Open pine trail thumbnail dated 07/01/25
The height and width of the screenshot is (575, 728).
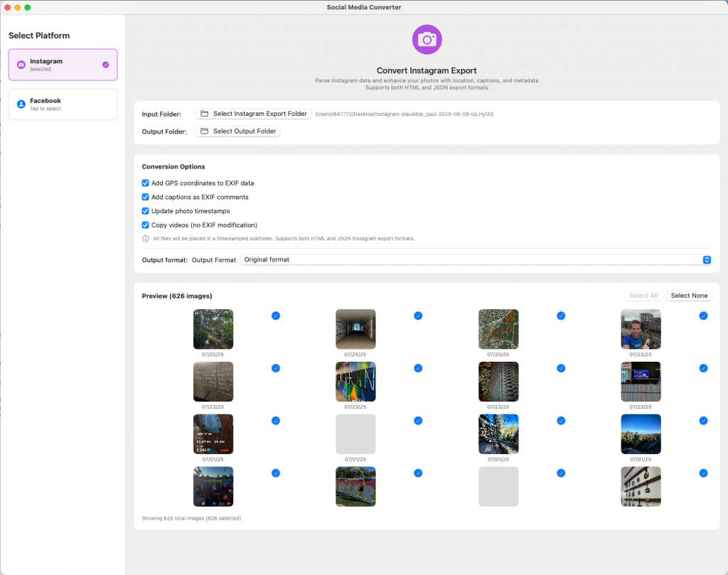498,434
